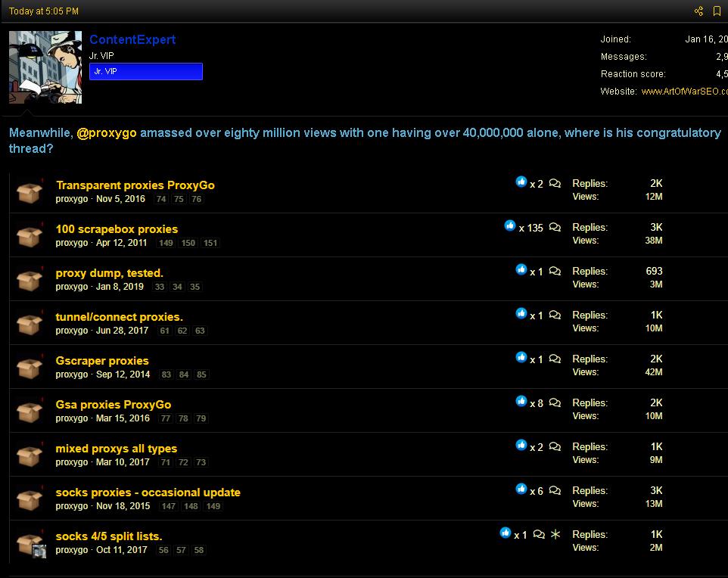Click views count 42M on Gscraper proxies
728x578 pixels.
tap(654, 372)
